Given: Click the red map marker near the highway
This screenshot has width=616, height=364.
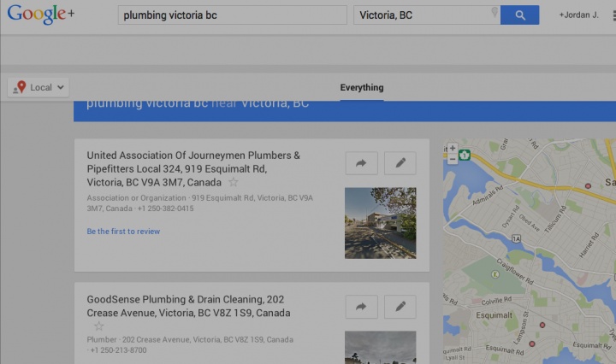Looking at the screenshot, I should click(588, 186).
